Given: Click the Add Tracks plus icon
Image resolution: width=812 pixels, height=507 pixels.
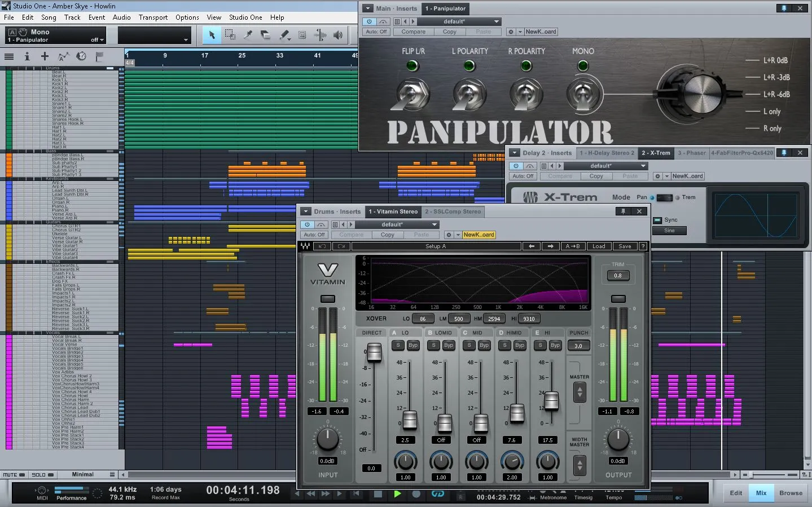Looking at the screenshot, I should pyautogui.click(x=45, y=56).
